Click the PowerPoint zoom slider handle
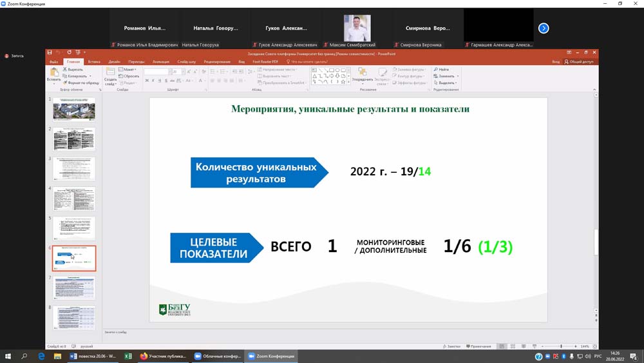The width and height of the screenshot is (644, 363). tap(561, 346)
